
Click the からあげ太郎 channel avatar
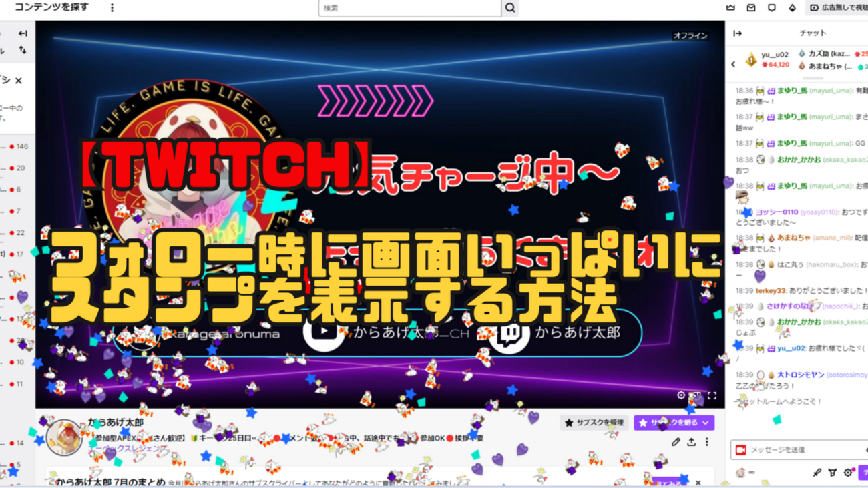click(64, 438)
